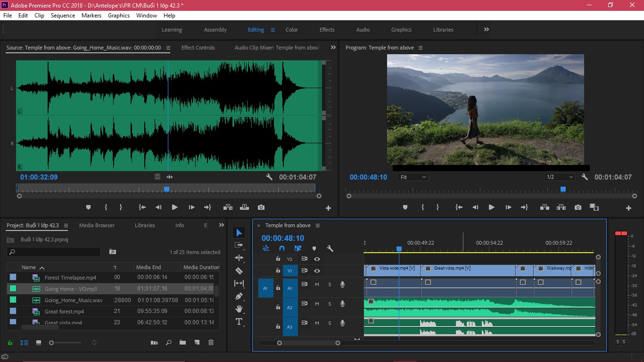Viewport: 644px width, 362px height.
Task: Select the Slip tool
Action: tap(239, 283)
